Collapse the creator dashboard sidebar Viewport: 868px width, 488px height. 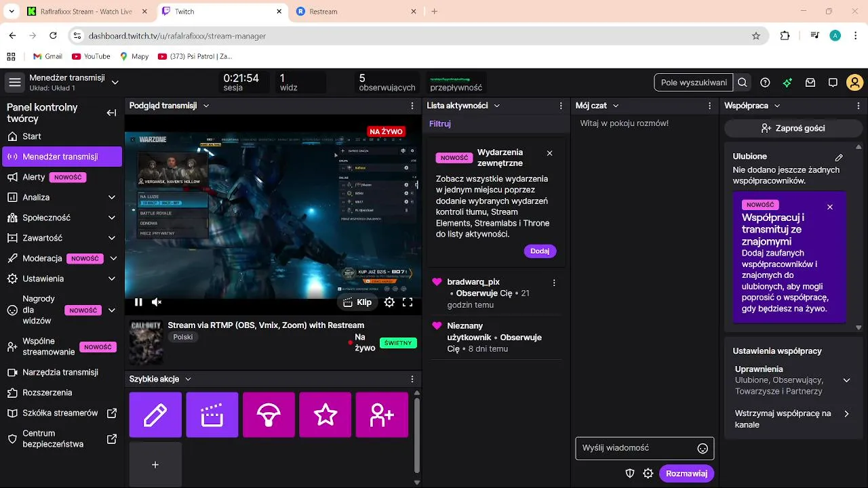click(111, 113)
